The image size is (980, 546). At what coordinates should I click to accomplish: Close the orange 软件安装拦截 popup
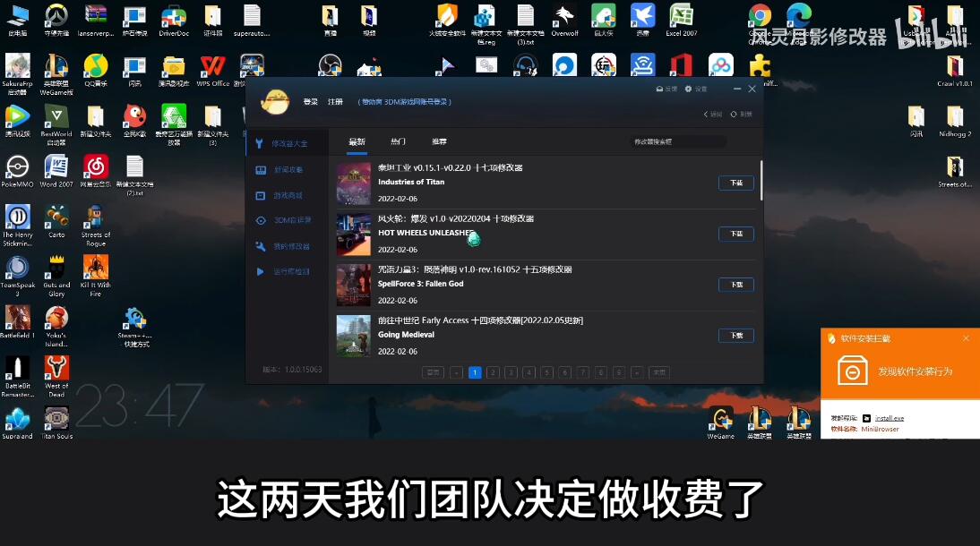coord(966,338)
